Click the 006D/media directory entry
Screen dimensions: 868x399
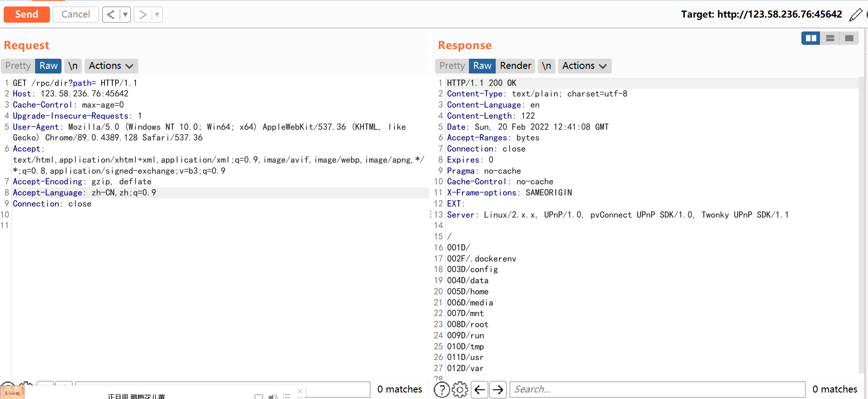[470, 303]
